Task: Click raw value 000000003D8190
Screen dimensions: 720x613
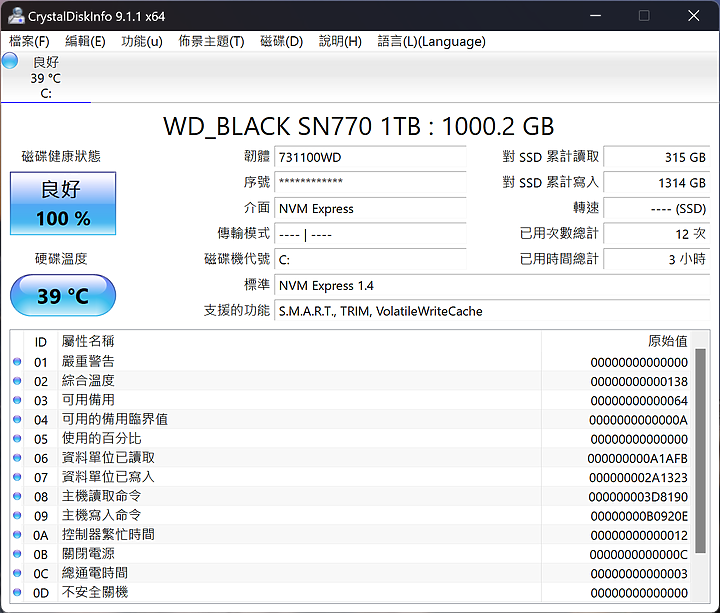Action: (638, 497)
